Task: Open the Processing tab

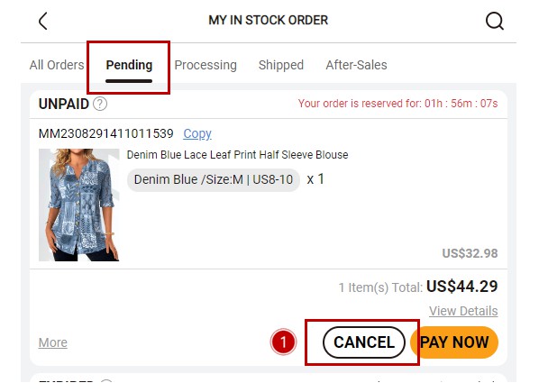Action: [x=205, y=65]
